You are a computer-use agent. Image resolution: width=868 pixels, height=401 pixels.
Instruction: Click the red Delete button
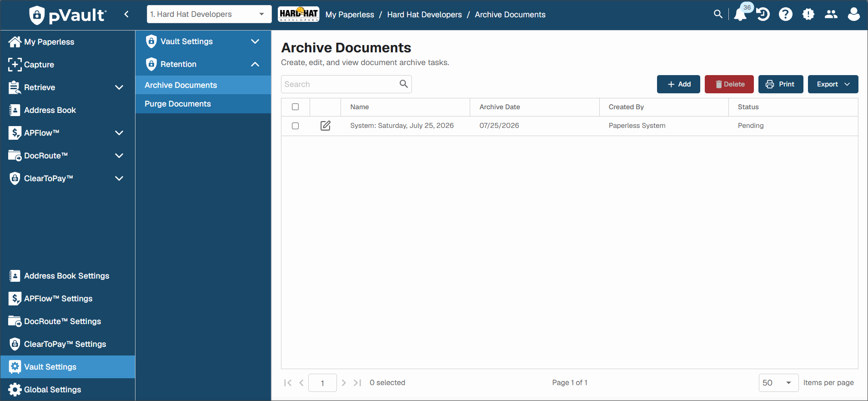[x=729, y=84]
